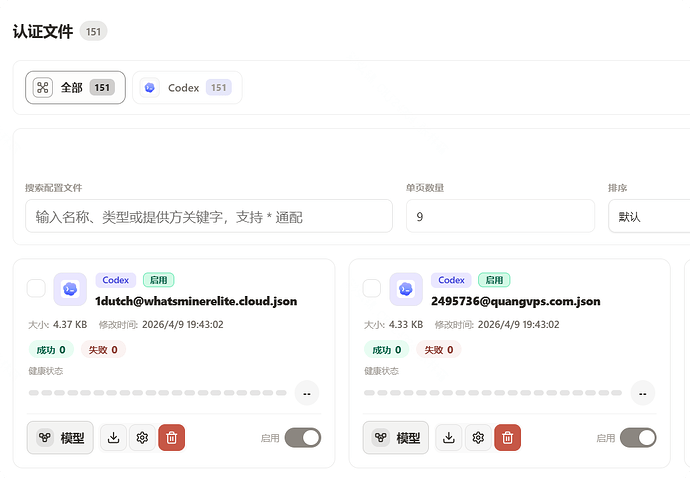Click the -- health indicator on 1dutch@whatsminerelite card
Screen dimensions: 690x478
(x=307, y=393)
